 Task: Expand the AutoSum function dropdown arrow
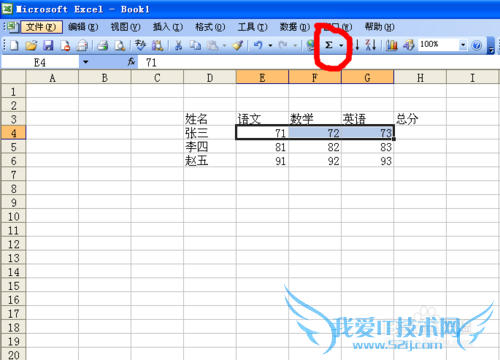point(341,45)
